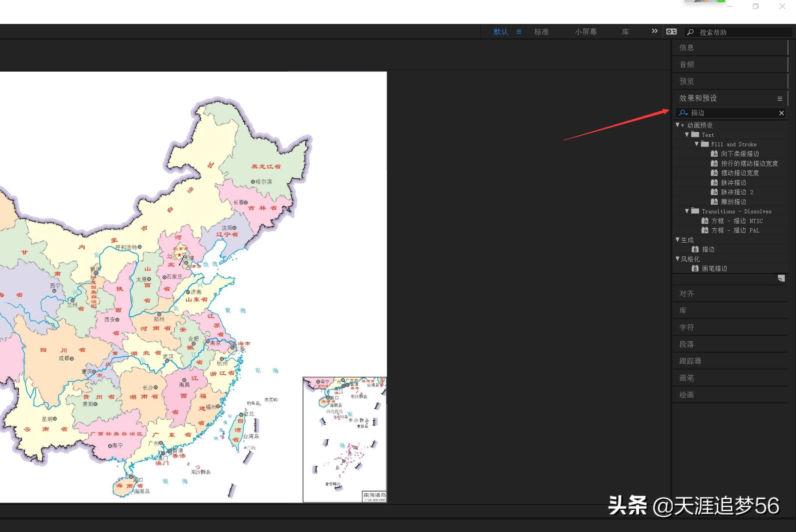The width and height of the screenshot is (796, 532).
Task: Expand the 跟踪器 panel
Action: [x=690, y=361]
